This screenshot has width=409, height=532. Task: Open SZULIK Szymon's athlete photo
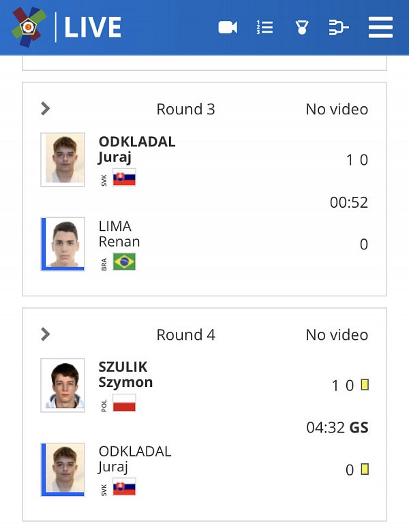click(63, 385)
